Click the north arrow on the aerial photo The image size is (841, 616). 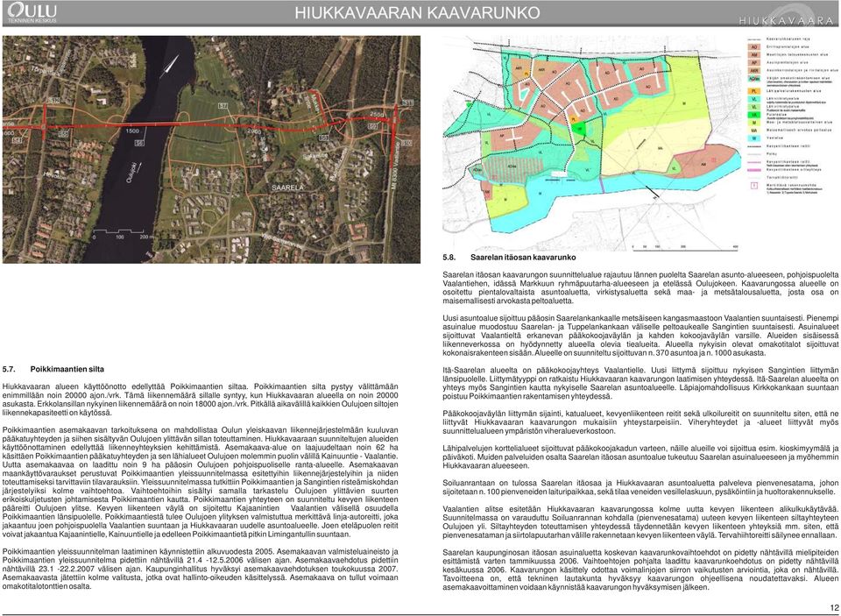click(169, 66)
